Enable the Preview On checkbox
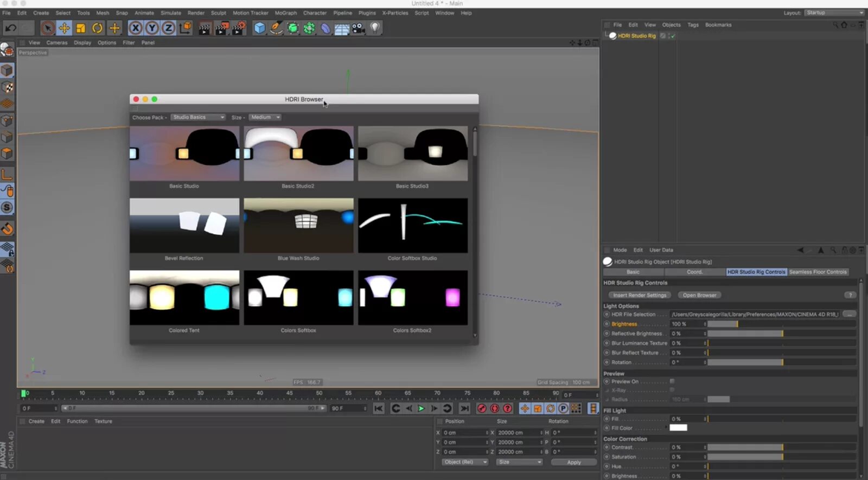Screen dimensions: 868x480 pos(672,381)
